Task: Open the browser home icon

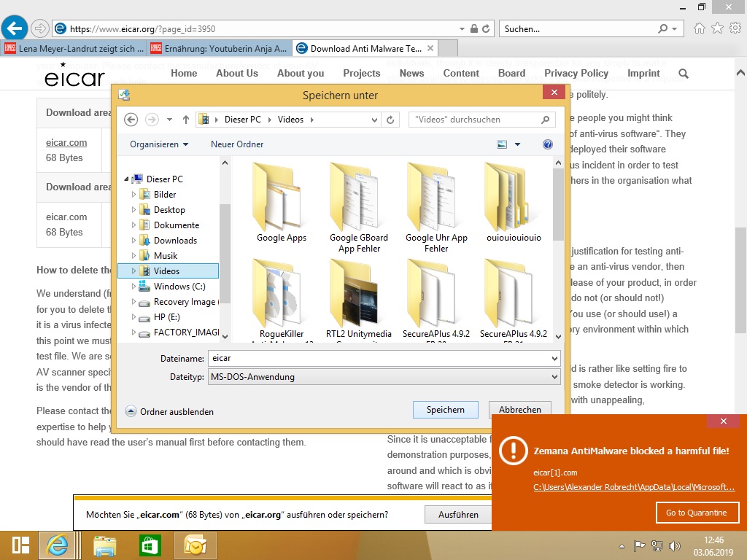Action: pos(700,28)
